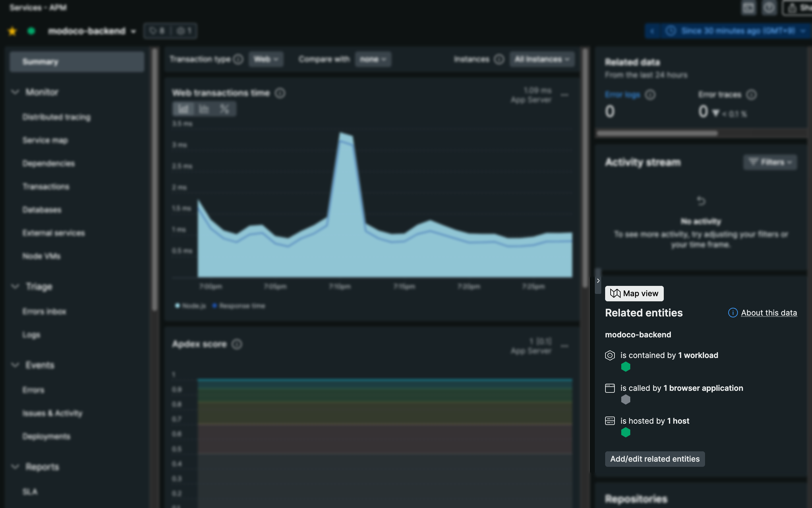Click the workload icon under related entities
Image resolution: width=812 pixels, height=508 pixels.
pyautogui.click(x=610, y=355)
